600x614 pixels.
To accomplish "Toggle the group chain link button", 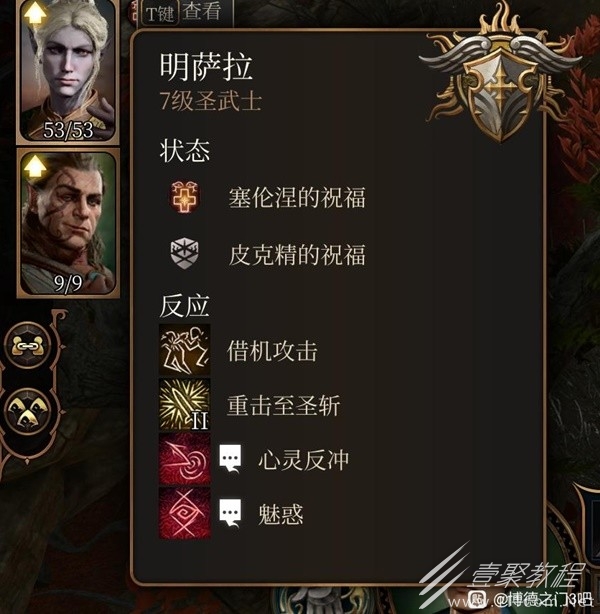I will tap(27, 346).
